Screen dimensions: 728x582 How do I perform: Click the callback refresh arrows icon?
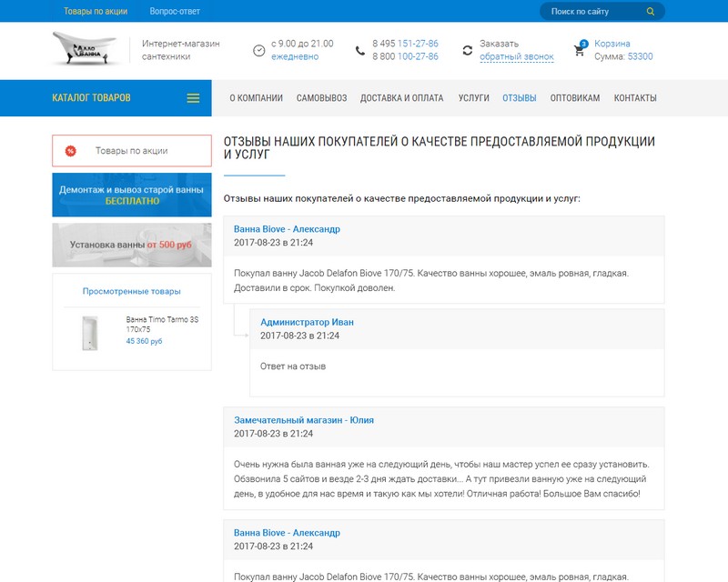(x=468, y=50)
